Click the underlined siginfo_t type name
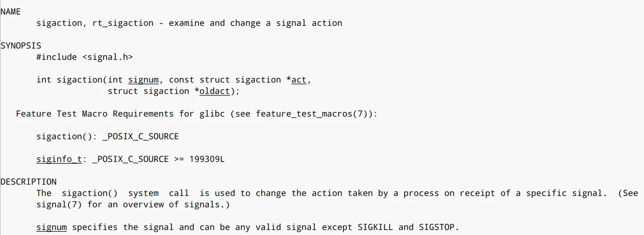The image size is (644, 235). 59,159
